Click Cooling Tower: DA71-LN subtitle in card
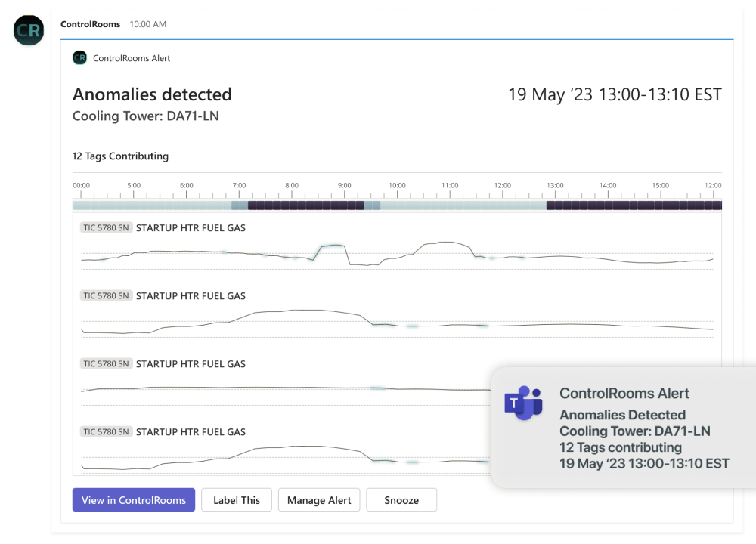The image size is (756, 544). [x=146, y=116]
